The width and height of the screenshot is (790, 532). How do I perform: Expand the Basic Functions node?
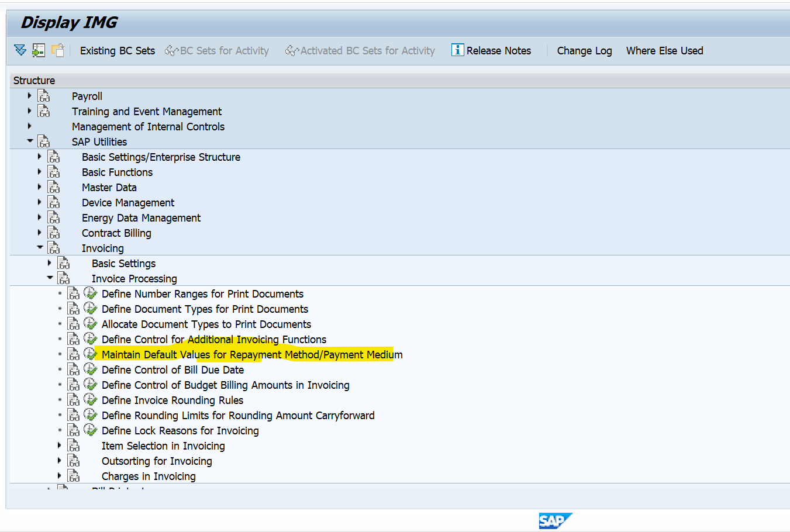pos(39,171)
